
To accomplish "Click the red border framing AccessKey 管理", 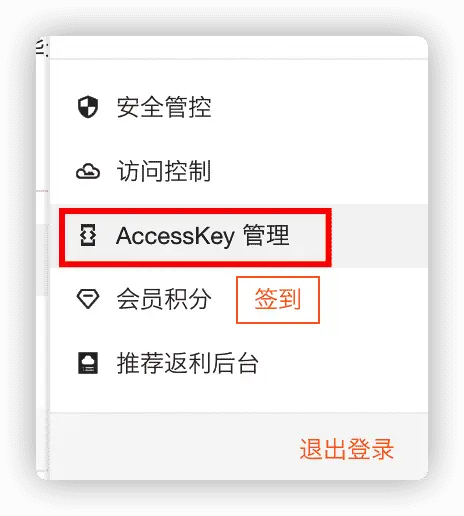I will pos(195,211).
